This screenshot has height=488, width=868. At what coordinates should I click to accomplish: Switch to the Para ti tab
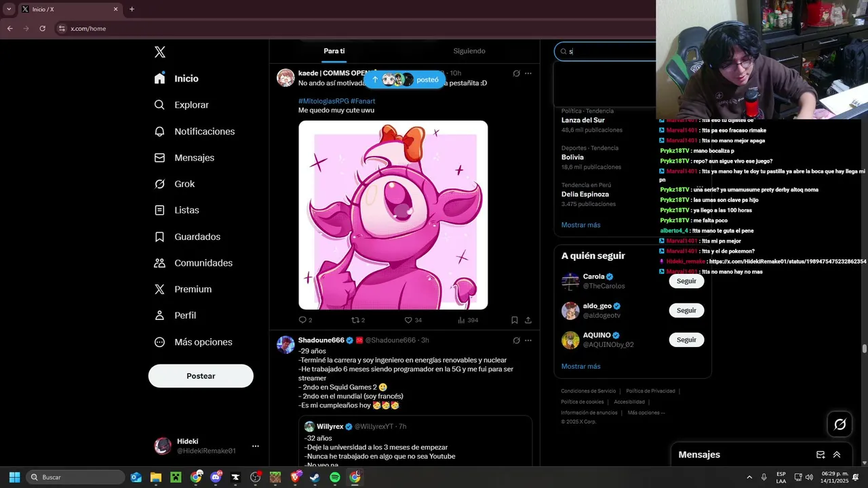(x=334, y=52)
